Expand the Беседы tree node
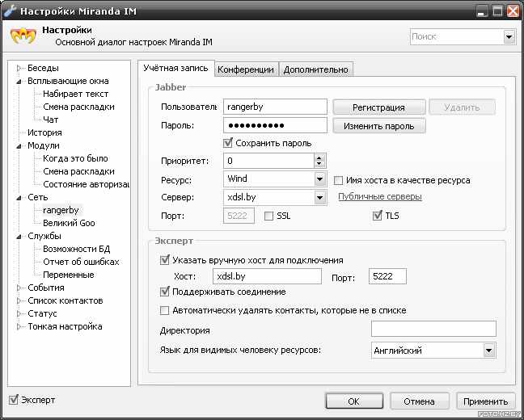 pyautogui.click(x=19, y=68)
